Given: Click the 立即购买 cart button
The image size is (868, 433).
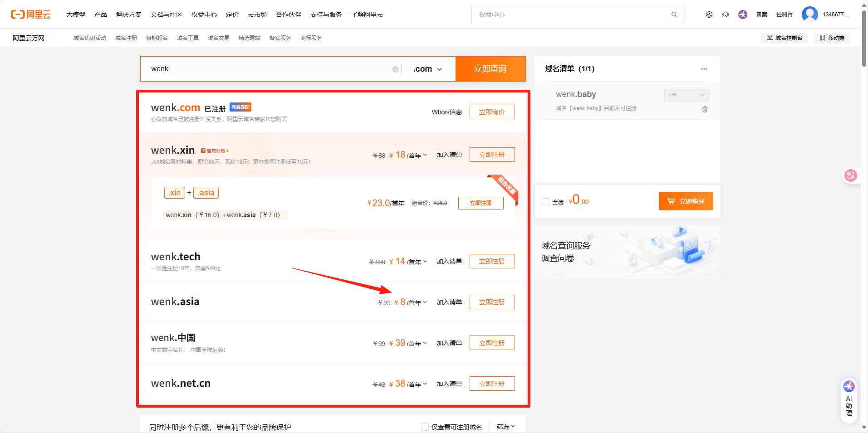Looking at the screenshot, I should 686,201.
